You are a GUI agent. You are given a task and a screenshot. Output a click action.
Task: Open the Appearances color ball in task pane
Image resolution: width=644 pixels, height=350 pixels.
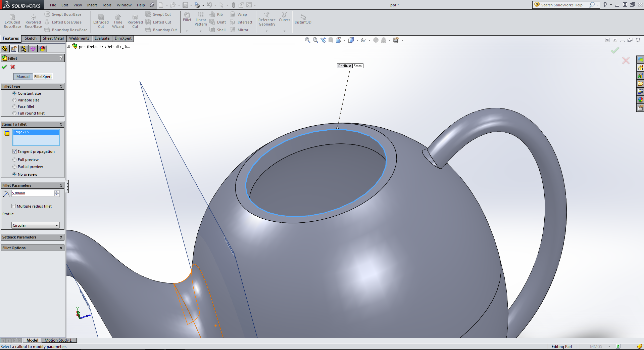point(640,100)
